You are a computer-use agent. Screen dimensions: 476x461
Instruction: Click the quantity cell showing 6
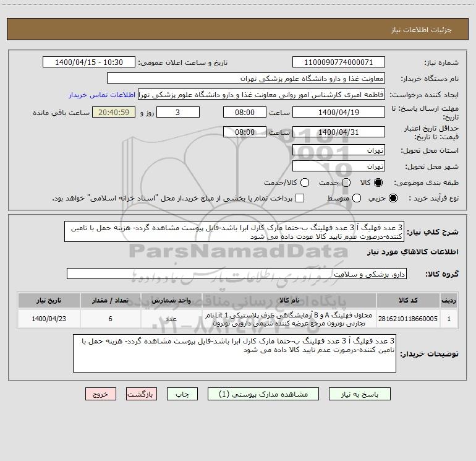(x=110, y=319)
